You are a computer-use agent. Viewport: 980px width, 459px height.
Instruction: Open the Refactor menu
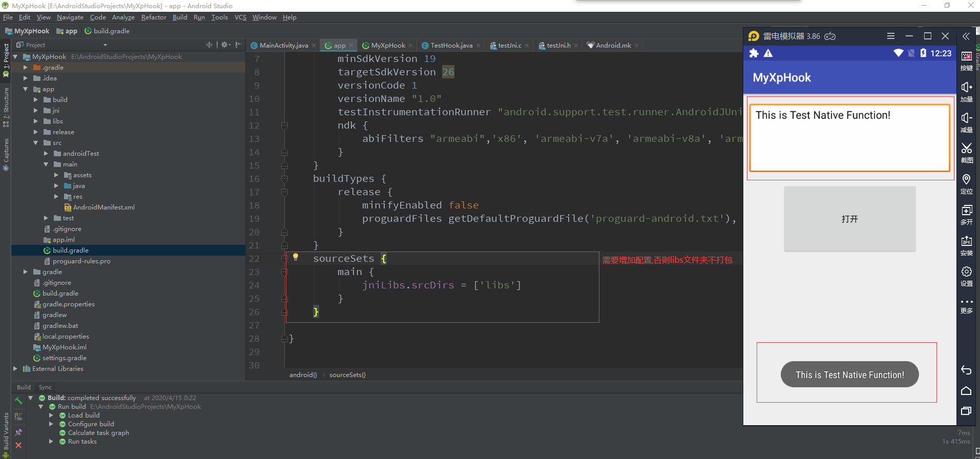(154, 17)
